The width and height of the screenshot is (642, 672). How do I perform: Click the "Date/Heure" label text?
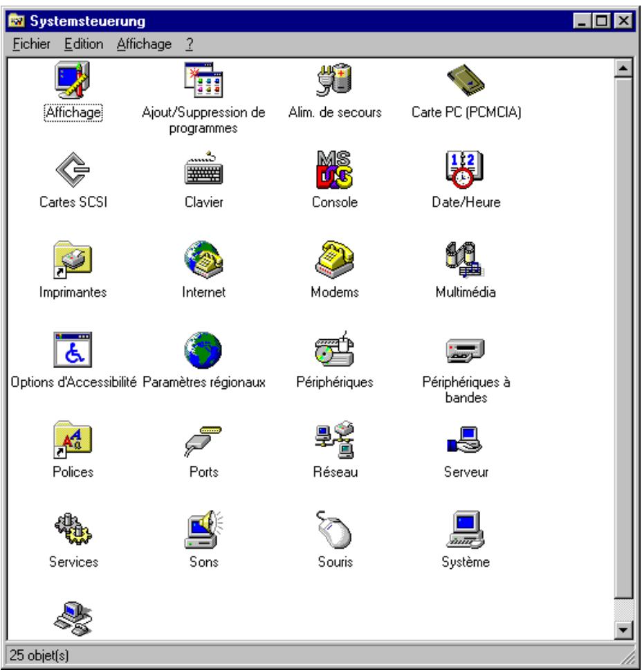(x=466, y=202)
